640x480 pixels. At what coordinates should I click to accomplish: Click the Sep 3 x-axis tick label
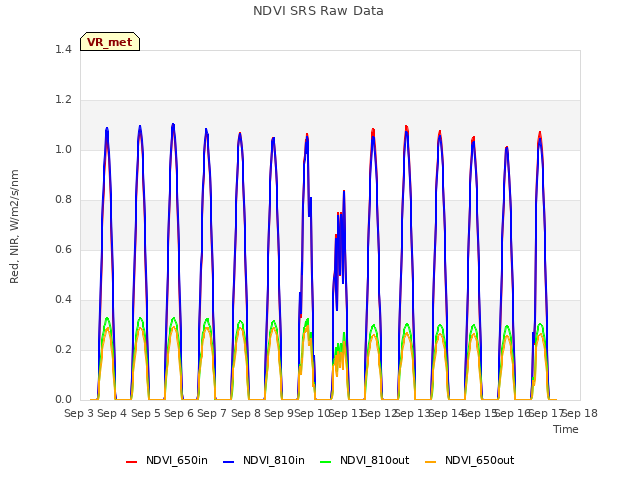pyautogui.click(x=79, y=413)
